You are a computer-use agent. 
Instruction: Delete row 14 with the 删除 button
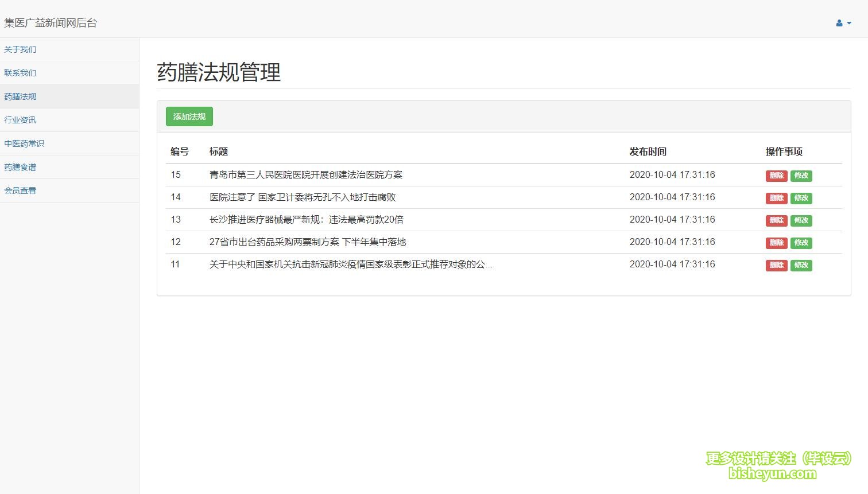point(776,198)
